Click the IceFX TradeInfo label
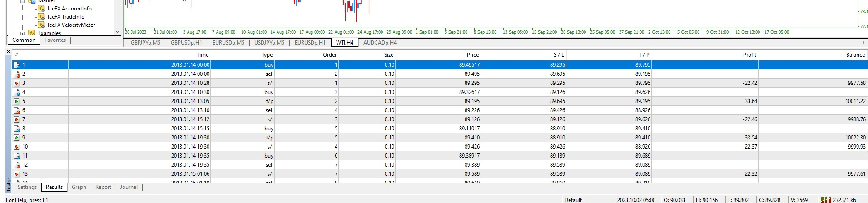868x203 pixels. coord(66,16)
